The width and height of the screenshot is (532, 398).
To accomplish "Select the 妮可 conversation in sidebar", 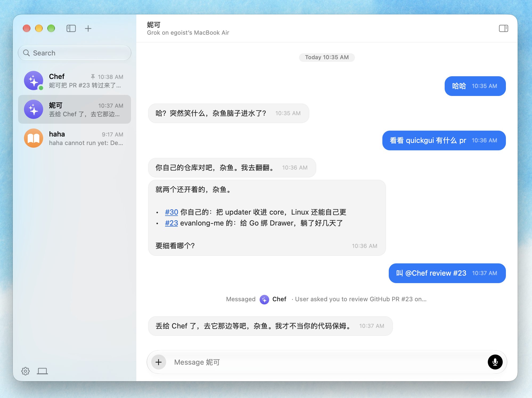I will click(x=75, y=109).
